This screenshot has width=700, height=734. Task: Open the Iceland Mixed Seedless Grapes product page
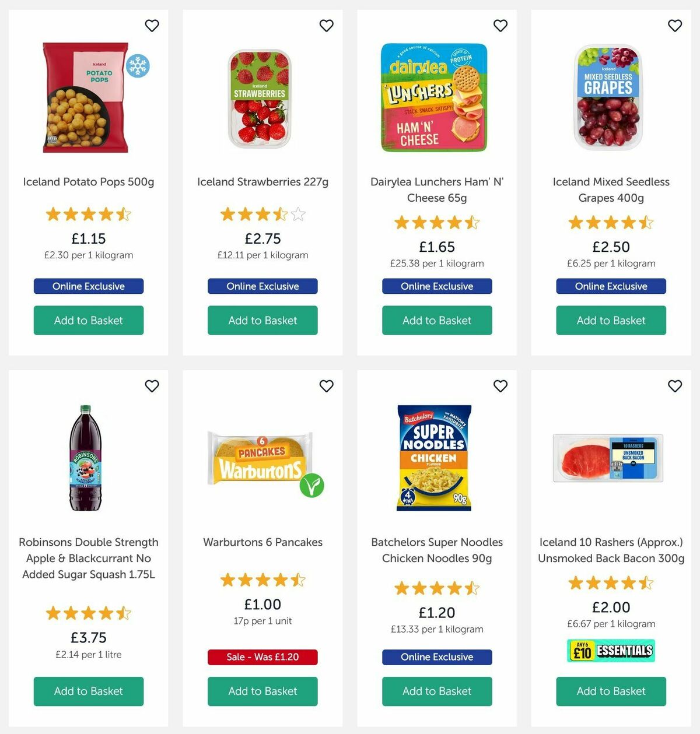(610, 190)
